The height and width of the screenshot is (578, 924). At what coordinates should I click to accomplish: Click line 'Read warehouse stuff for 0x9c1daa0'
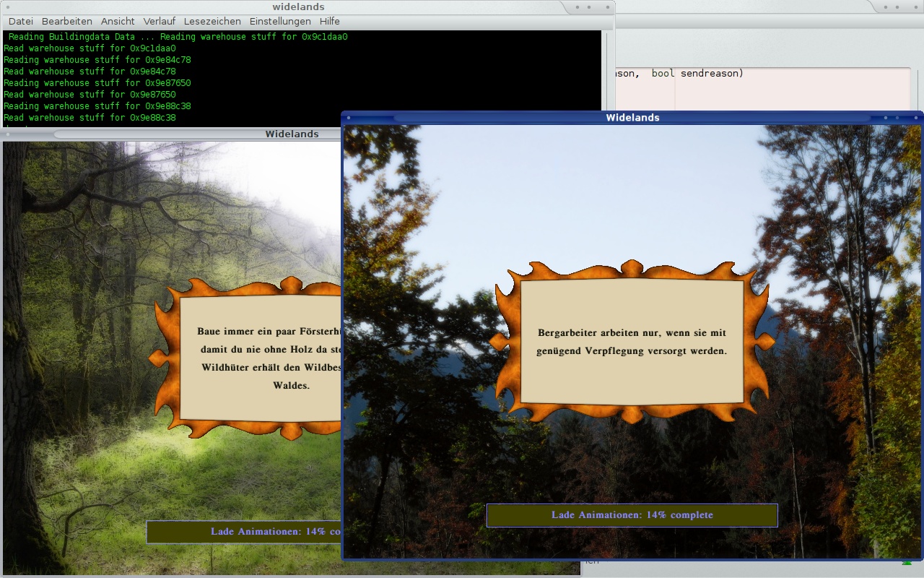point(90,48)
